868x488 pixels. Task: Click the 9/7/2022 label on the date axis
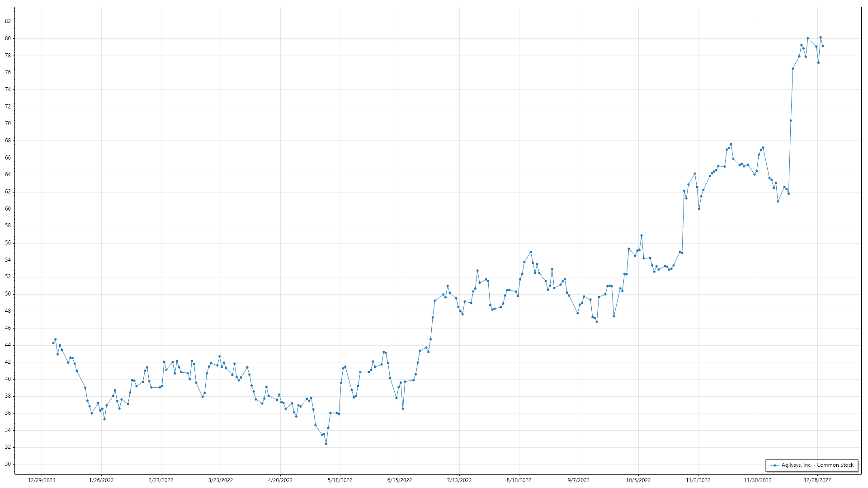(579, 480)
